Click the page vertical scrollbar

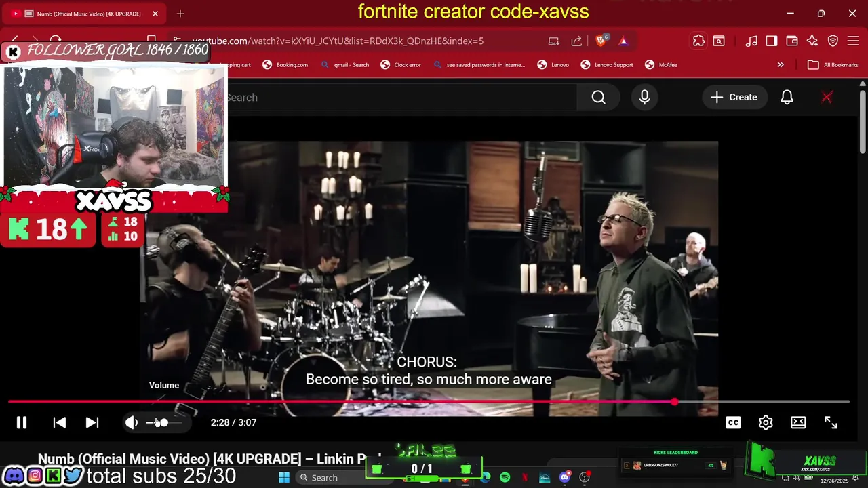(863, 122)
